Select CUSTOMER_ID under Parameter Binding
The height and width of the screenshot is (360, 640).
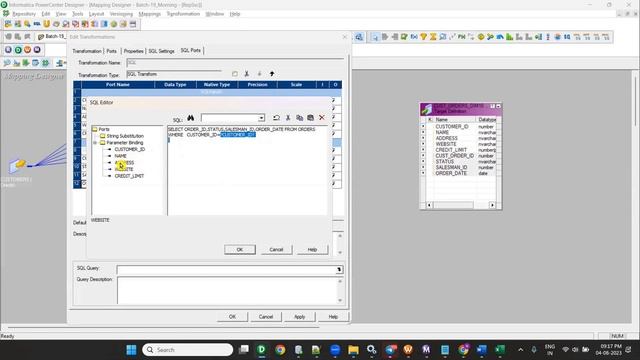(x=130, y=149)
